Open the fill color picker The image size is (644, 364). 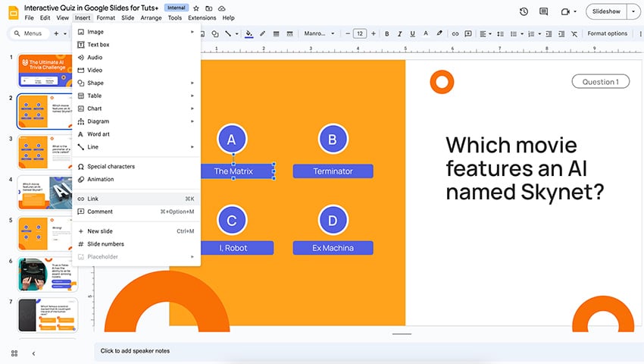[249, 33]
